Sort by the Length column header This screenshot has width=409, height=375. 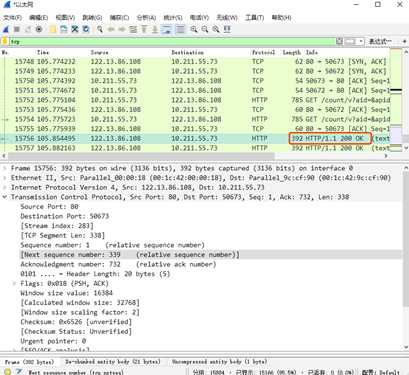coord(292,52)
